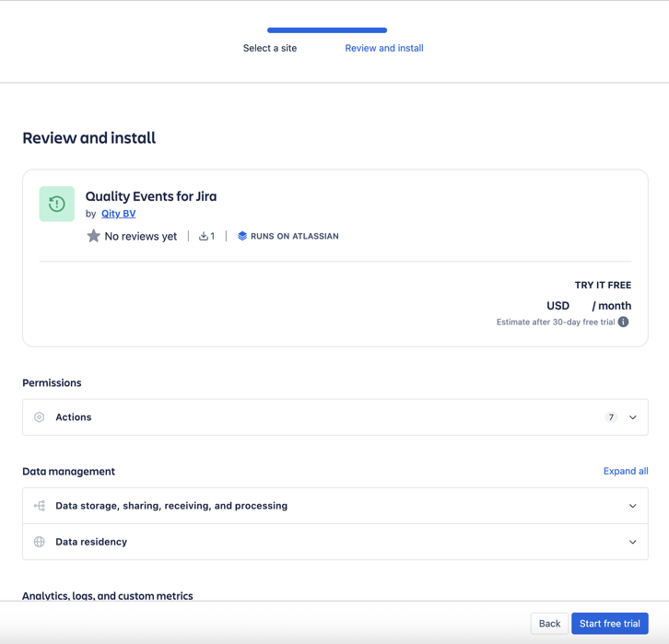Click the 'Review and install' page heading
This screenshot has height=644, width=669.
pyautogui.click(x=88, y=138)
